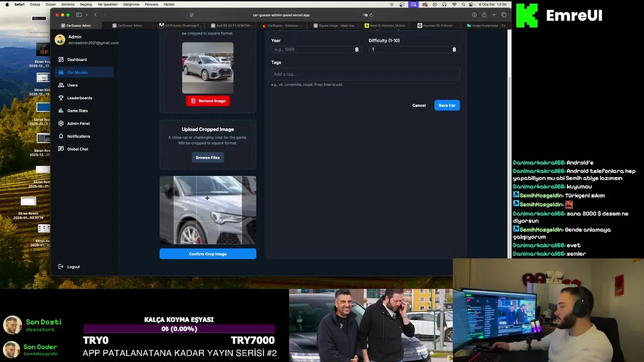Screen dimensions: 644x362
Task: Open the Geliştirme menu
Action: [x=131, y=5]
